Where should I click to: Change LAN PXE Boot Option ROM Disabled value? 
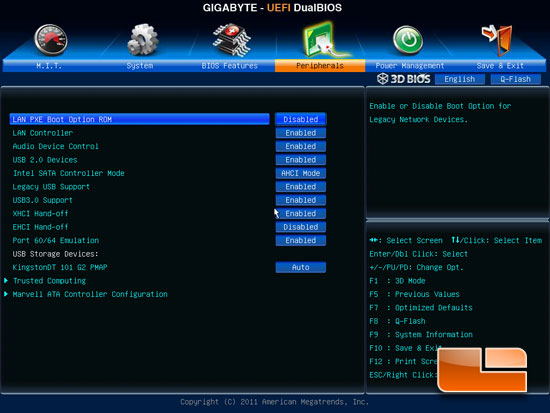pyautogui.click(x=301, y=119)
